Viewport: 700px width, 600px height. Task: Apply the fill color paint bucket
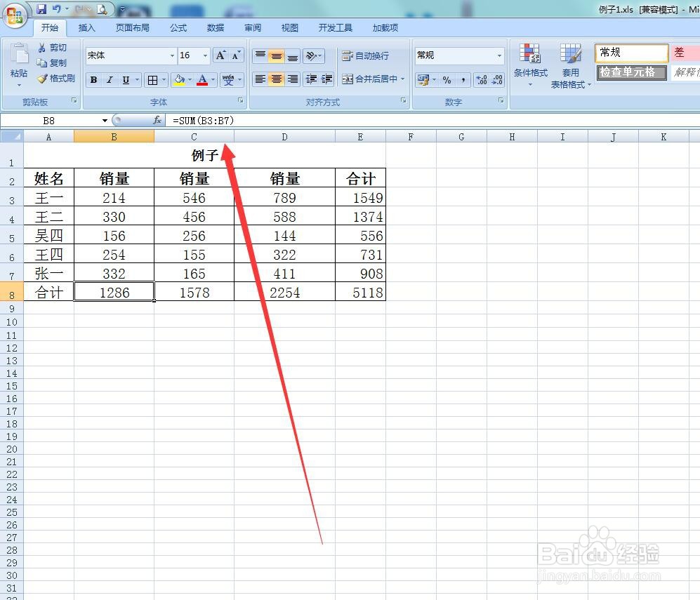(x=180, y=80)
